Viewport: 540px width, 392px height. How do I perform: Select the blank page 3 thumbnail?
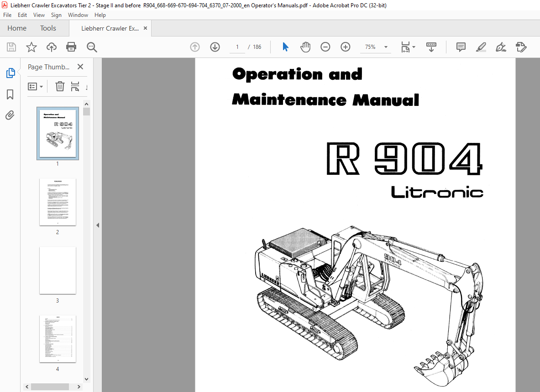pyautogui.click(x=58, y=271)
